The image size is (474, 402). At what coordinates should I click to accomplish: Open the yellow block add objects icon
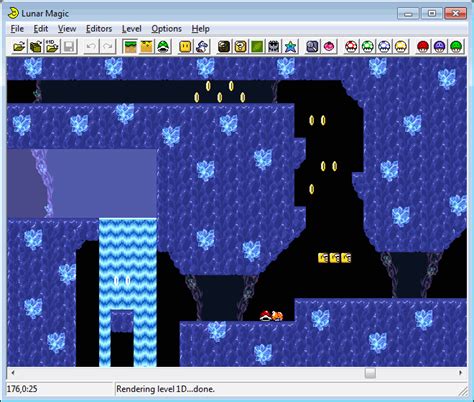tap(185, 46)
